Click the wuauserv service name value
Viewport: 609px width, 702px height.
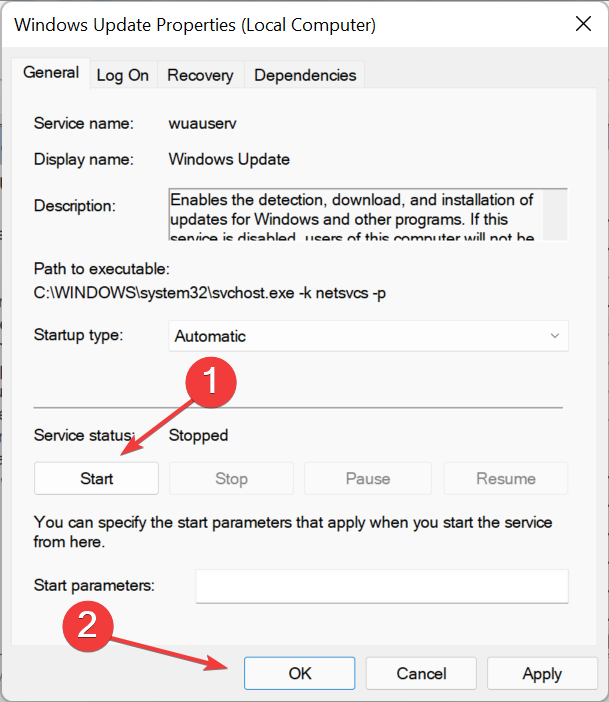click(200, 124)
